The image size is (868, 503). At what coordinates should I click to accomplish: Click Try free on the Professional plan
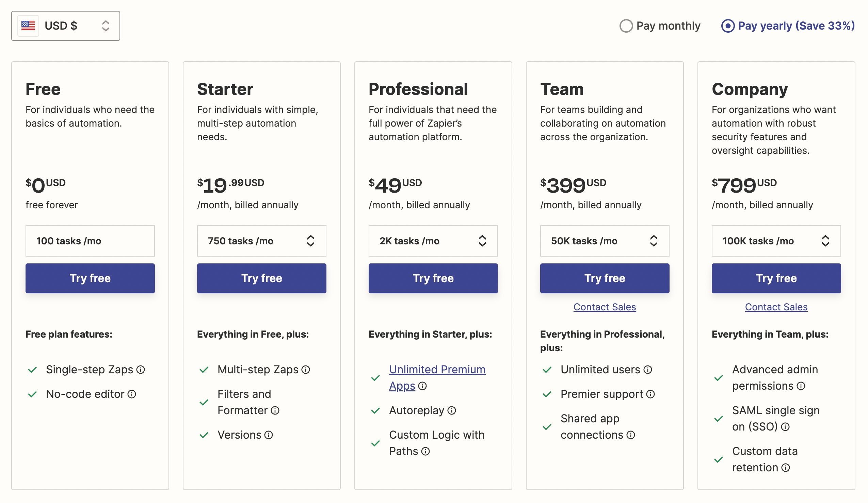[433, 278]
